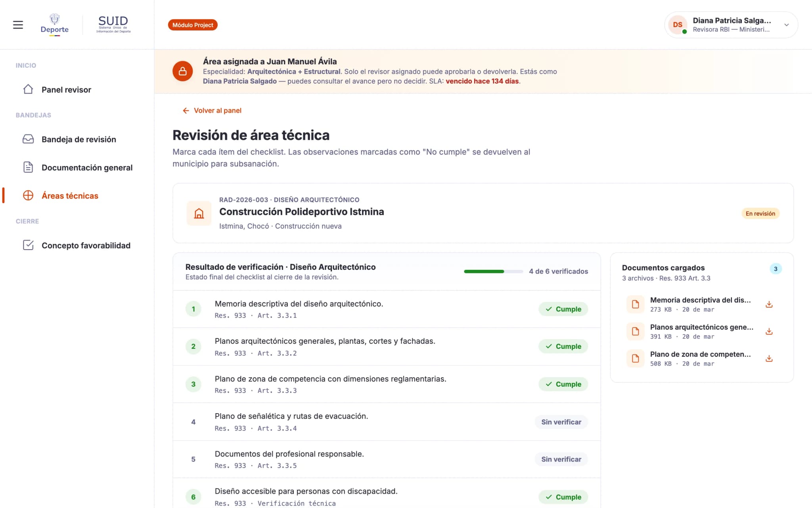Click the En revisión status badge

(760, 213)
